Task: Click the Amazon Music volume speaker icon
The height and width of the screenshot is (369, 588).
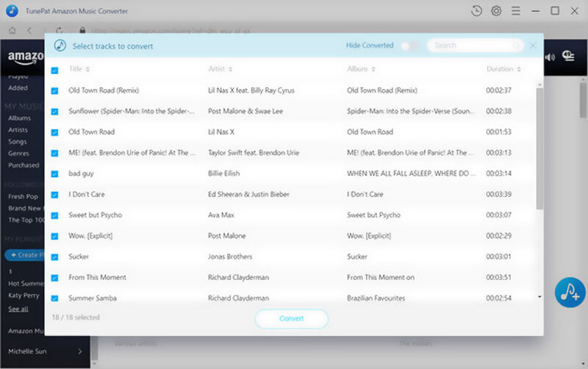Action: click(x=550, y=57)
